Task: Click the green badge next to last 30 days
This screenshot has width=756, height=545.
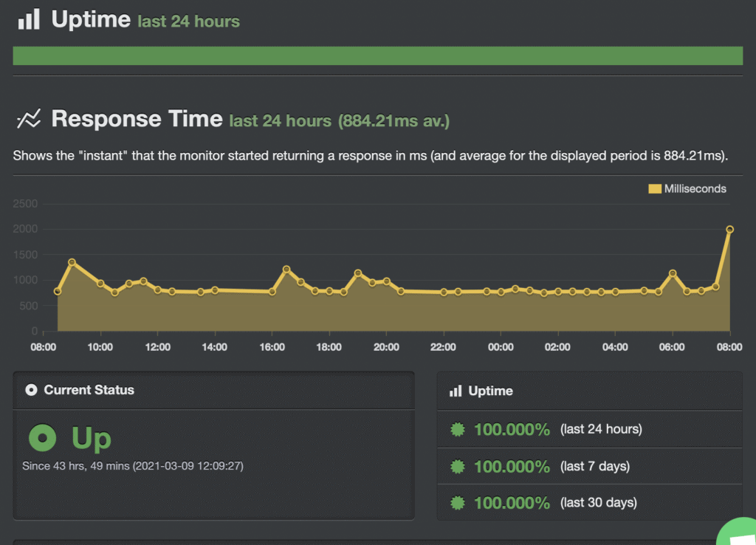Action: (458, 503)
